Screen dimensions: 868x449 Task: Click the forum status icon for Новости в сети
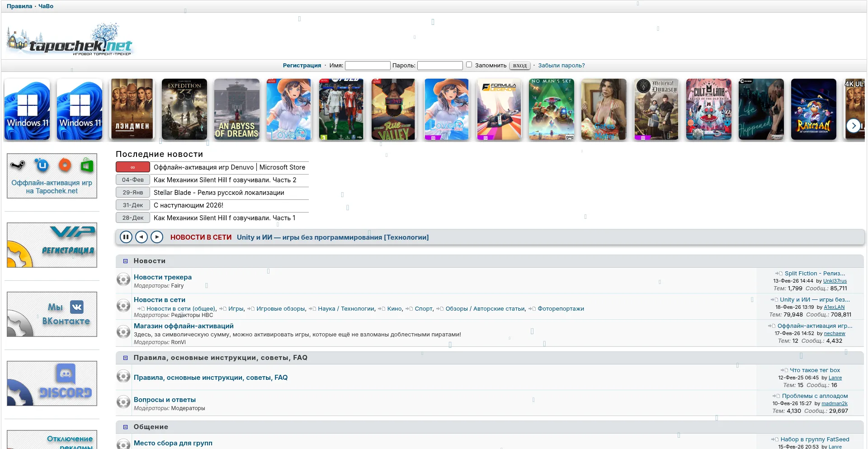click(123, 306)
